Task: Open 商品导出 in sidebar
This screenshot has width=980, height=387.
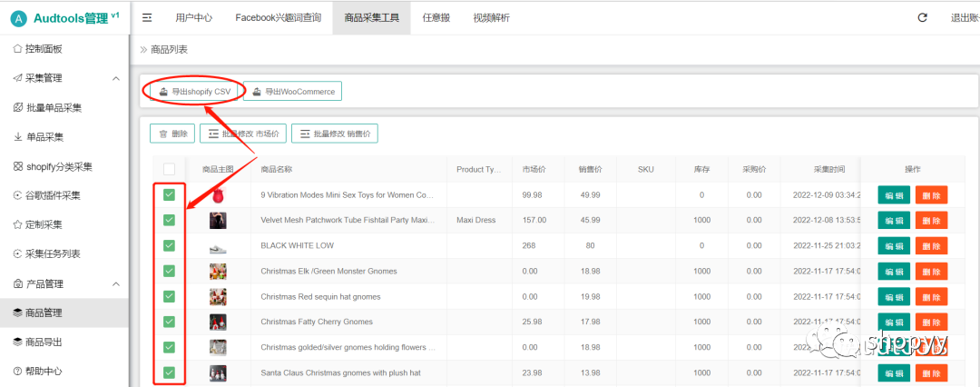Action: coord(44,342)
